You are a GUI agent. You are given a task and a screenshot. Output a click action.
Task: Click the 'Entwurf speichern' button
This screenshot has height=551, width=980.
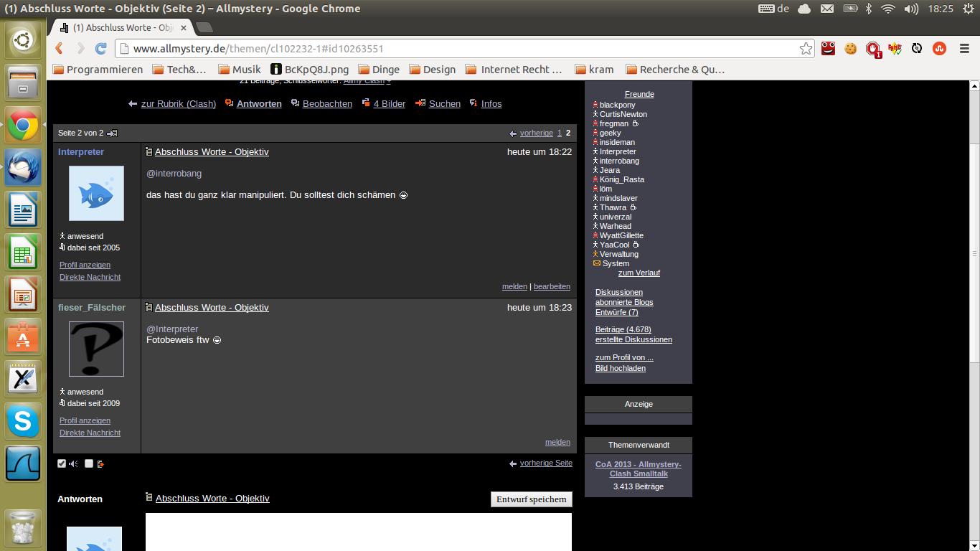coord(531,499)
